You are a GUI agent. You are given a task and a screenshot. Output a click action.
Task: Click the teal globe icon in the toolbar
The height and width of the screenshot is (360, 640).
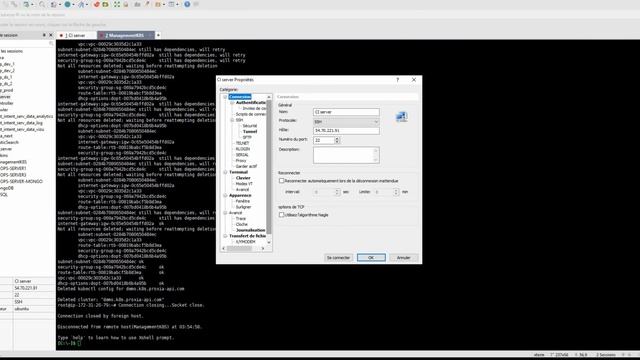pyautogui.click(x=67, y=4)
